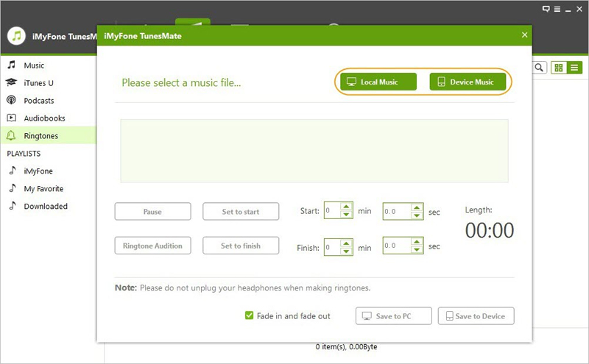Open iTunes U in the sidebar
This screenshot has width=589, height=364.
point(48,83)
